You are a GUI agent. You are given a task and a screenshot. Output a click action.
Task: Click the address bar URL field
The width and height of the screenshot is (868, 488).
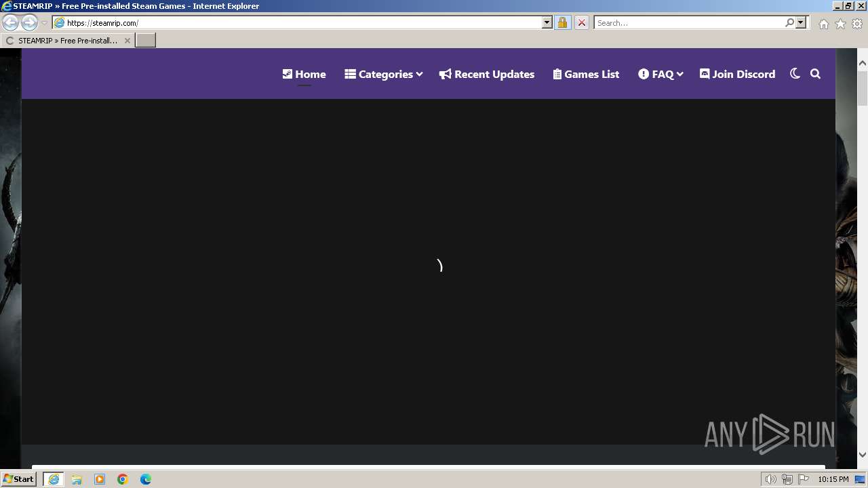(297, 23)
